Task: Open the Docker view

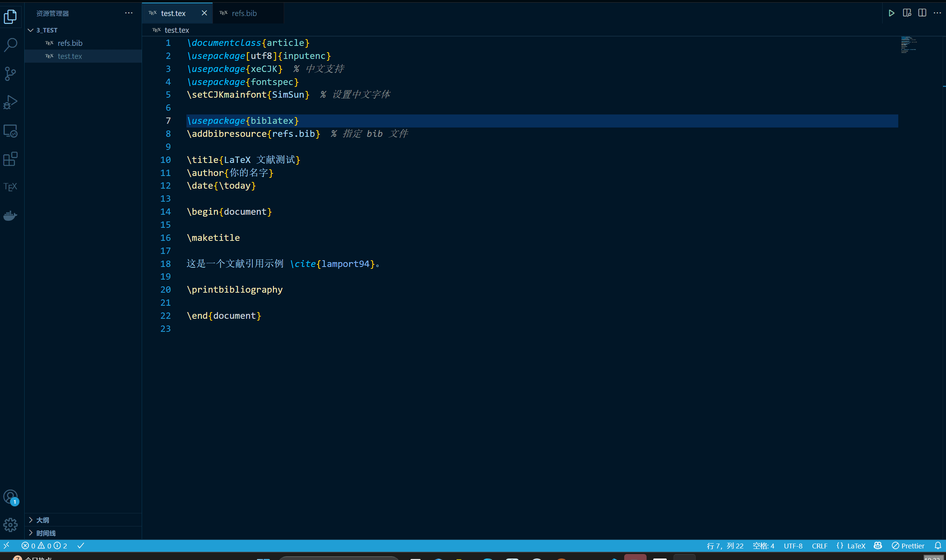Action: 10,215
